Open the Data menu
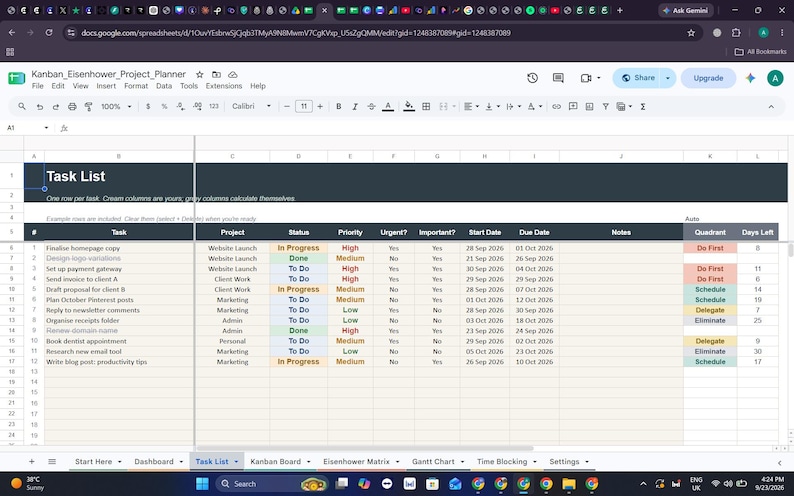This screenshot has width=794, height=496. tap(164, 86)
